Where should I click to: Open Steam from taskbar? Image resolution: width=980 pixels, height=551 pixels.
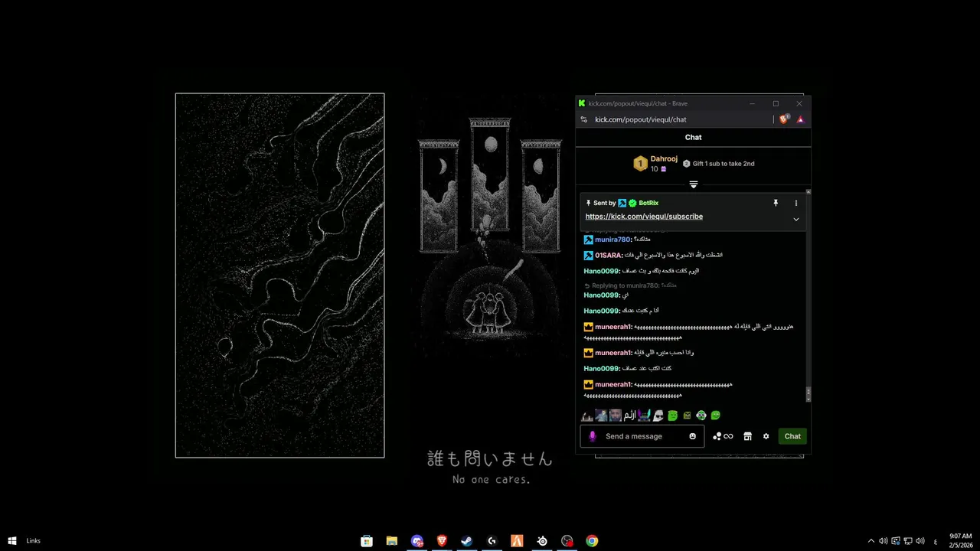click(x=466, y=541)
